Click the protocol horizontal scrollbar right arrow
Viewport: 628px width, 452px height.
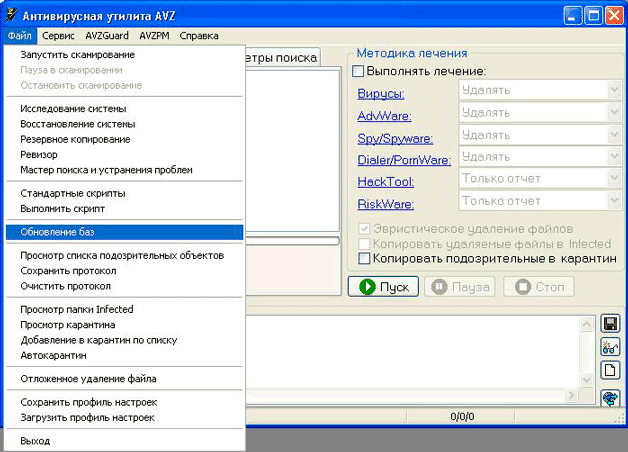click(x=571, y=396)
